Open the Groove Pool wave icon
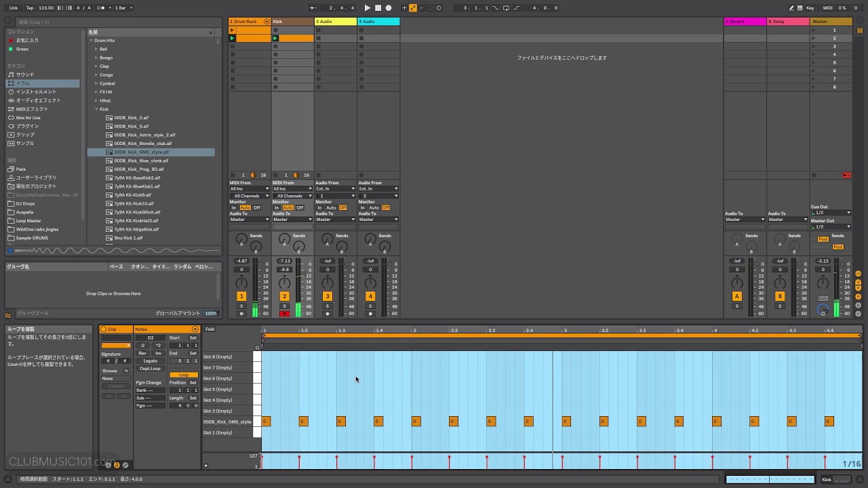 [8, 314]
